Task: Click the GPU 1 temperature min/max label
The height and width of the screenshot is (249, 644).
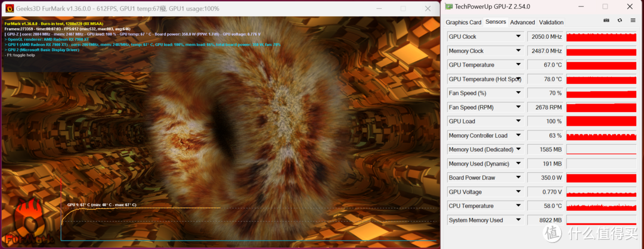Action: pos(101,205)
